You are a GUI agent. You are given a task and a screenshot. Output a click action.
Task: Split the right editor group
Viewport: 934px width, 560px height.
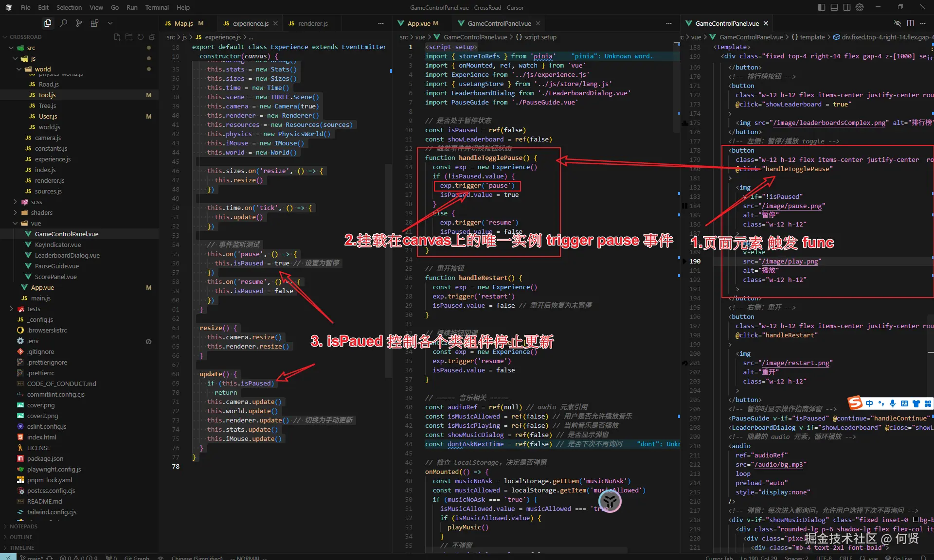click(x=910, y=23)
